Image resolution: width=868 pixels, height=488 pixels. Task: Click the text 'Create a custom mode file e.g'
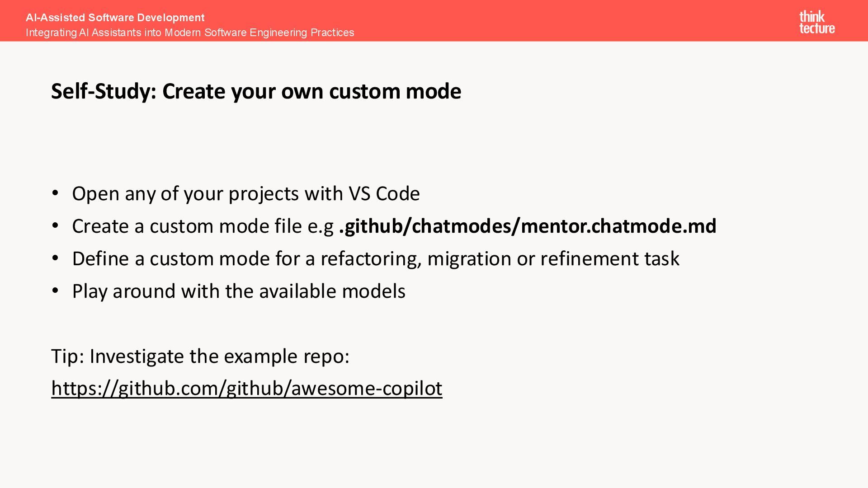click(203, 226)
